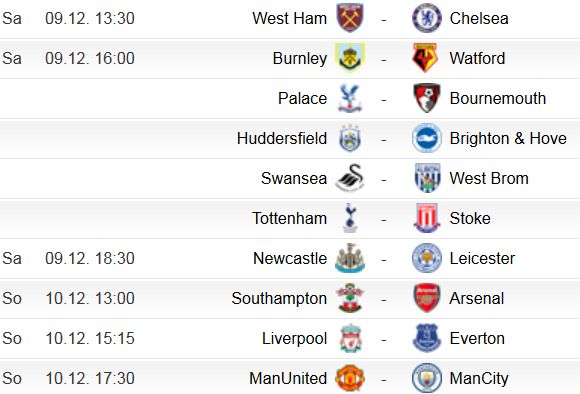Click the dash between Newcastle and Leicester
The image size is (580, 394).
(x=384, y=259)
